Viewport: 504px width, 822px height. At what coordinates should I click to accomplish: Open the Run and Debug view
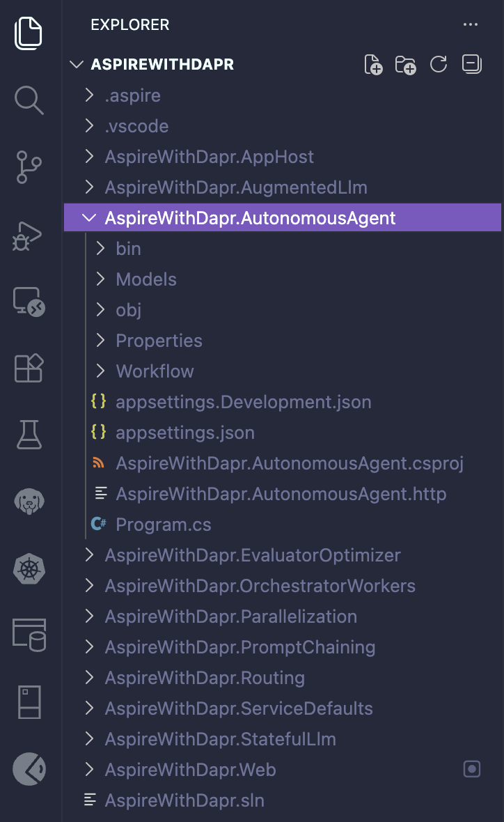point(28,235)
